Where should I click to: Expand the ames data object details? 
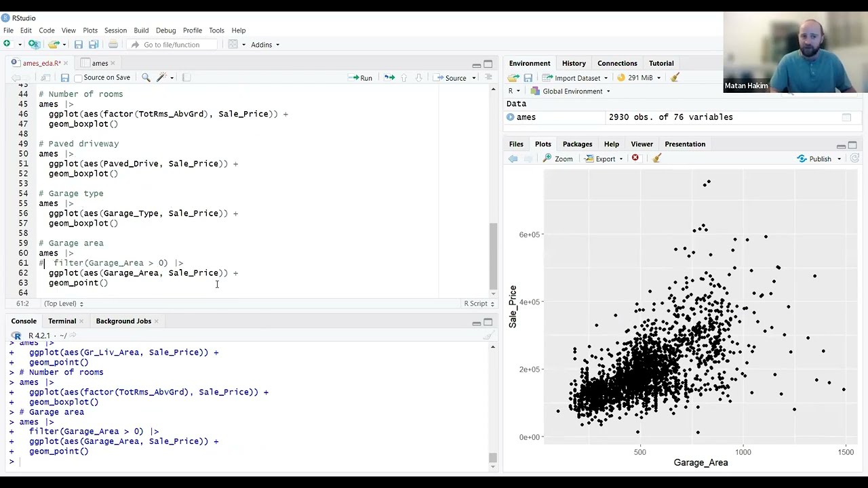511,117
